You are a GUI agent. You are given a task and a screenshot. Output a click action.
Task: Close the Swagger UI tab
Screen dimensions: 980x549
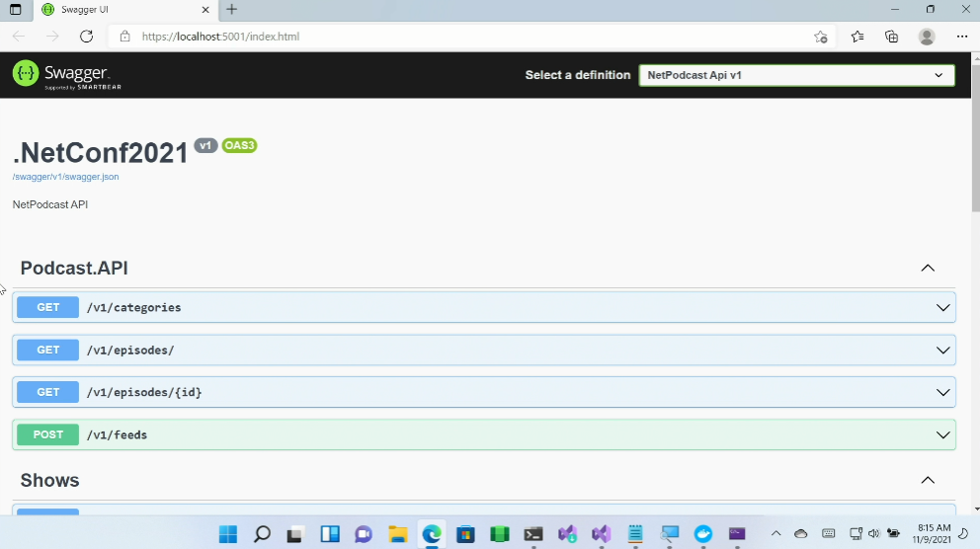pyautogui.click(x=205, y=9)
